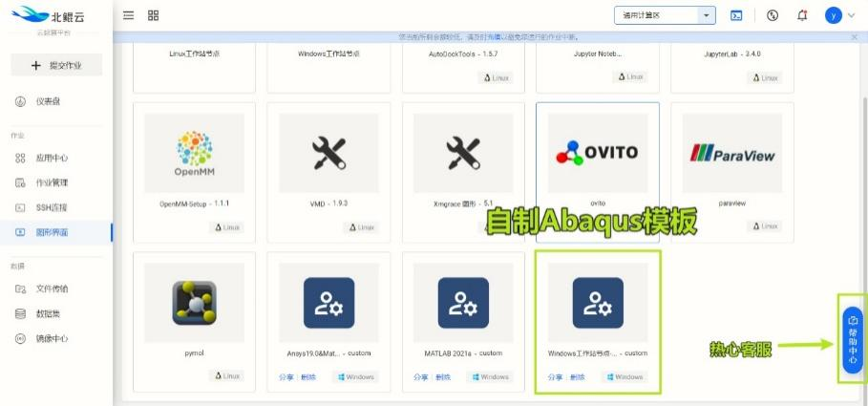The width and height of the screenshot is (868, 406).
Task: Click 删除 on MATLAB 2021a card
Action: pyautogui.click(x=443, y=377)
